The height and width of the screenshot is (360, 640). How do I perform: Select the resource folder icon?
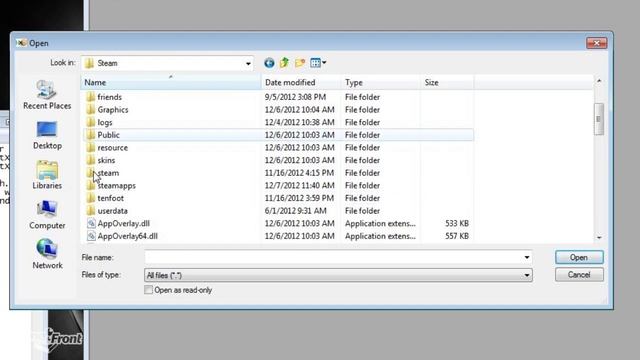click(91, 148)
